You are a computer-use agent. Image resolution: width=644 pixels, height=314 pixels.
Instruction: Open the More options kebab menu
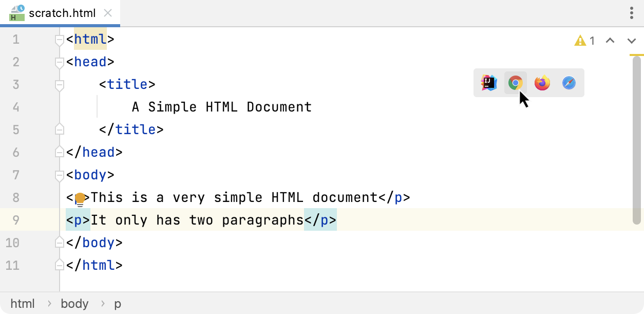(x=631, y=13)
